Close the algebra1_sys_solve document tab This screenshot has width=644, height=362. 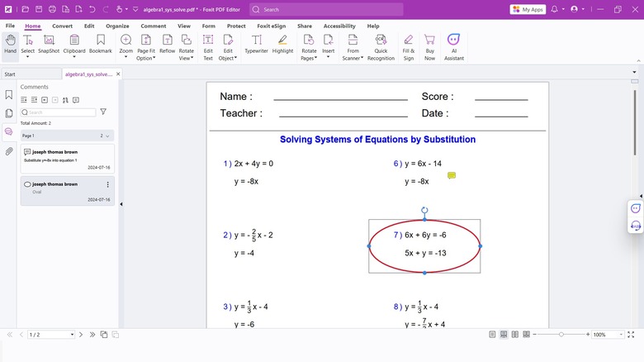click(118, 74)
